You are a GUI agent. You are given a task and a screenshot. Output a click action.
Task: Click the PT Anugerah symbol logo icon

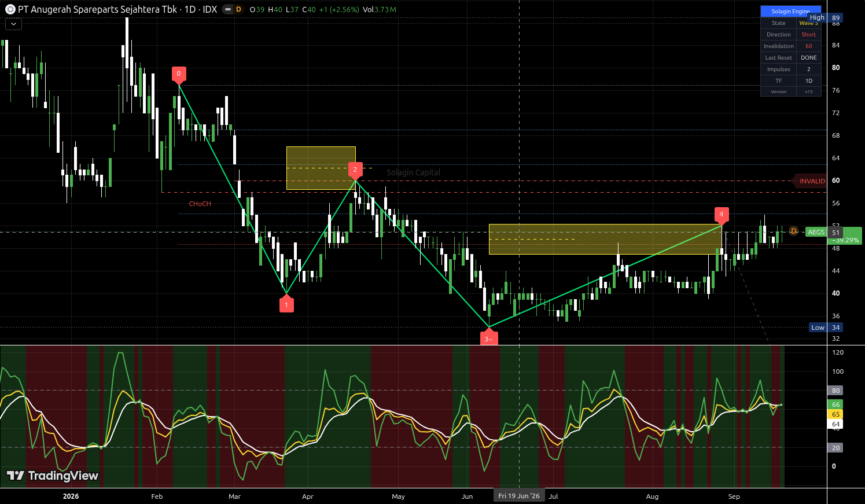10,9
